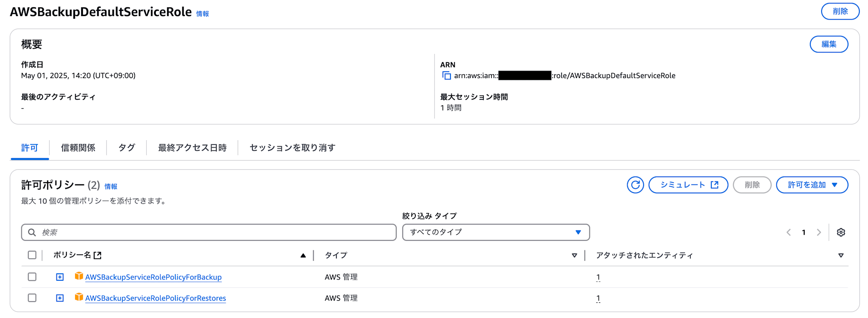Click AWS 管理 type in ForBackup row
The image size is (868, 318).
341,277
